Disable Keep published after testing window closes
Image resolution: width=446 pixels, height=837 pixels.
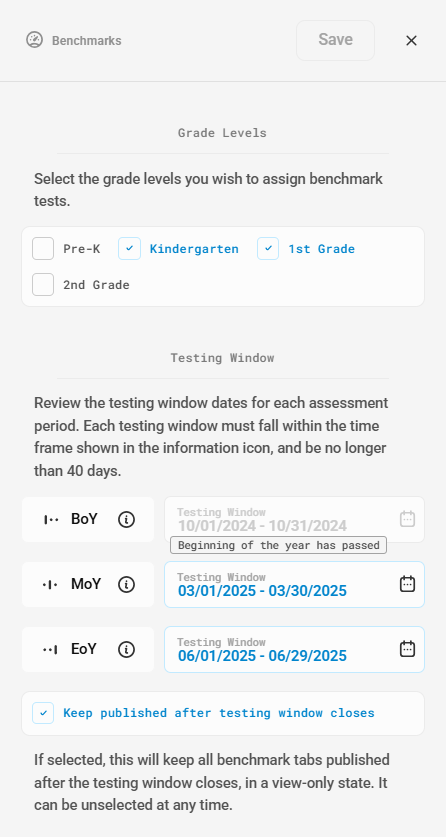tap(43, 713)
